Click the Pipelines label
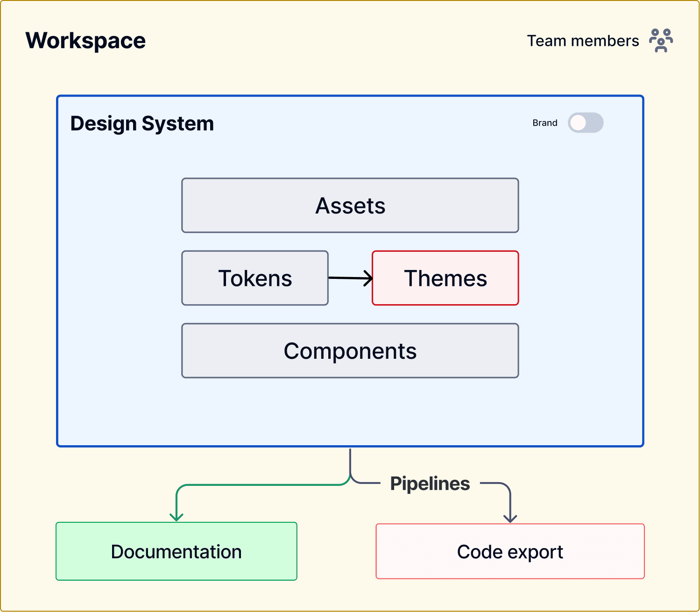This screenshot has width=700, height=612. [x=430, y=484]
